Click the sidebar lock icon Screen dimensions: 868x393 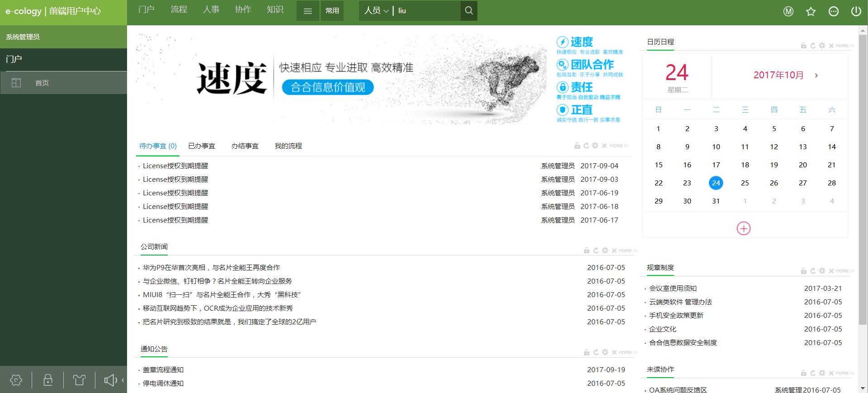48,380
